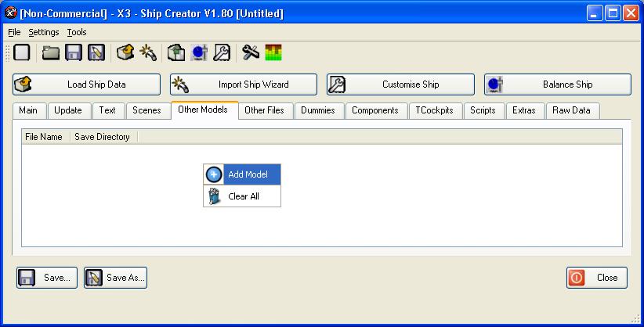Image resolution: width=644 pixels, height=327 pixels.
Task: Open the Text tab
Action: pyautogui.click(x=107, y=110)
